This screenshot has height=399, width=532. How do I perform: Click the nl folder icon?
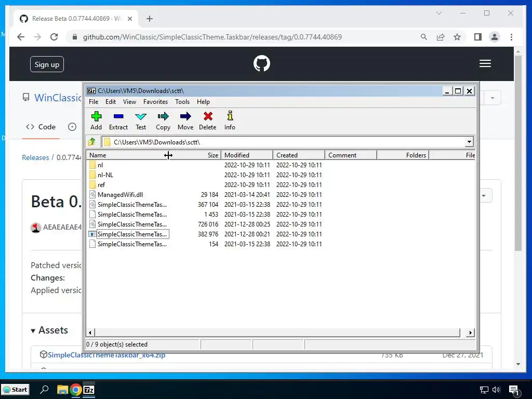(92, 165)
